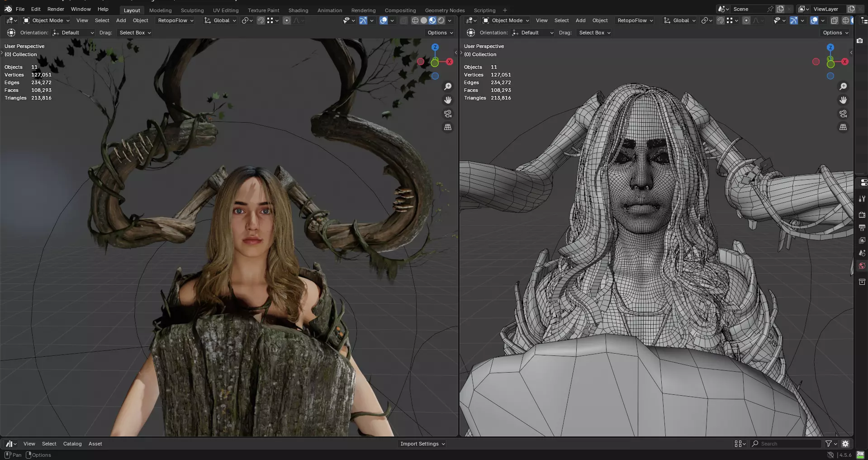Click the blue Z axis gizmo in right viewport
Image resolution: width=868 pixels, height=460 pixels.
pyautogui.click(x=830, y=47)
